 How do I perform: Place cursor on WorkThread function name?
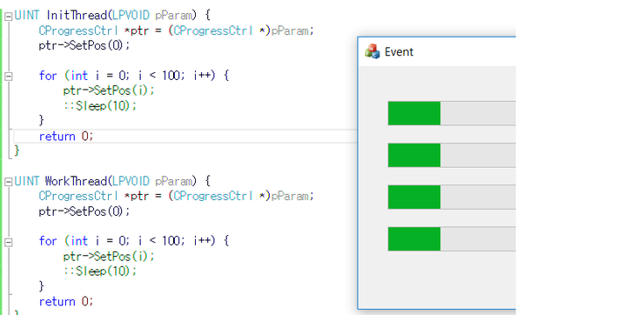pos(76,181)
